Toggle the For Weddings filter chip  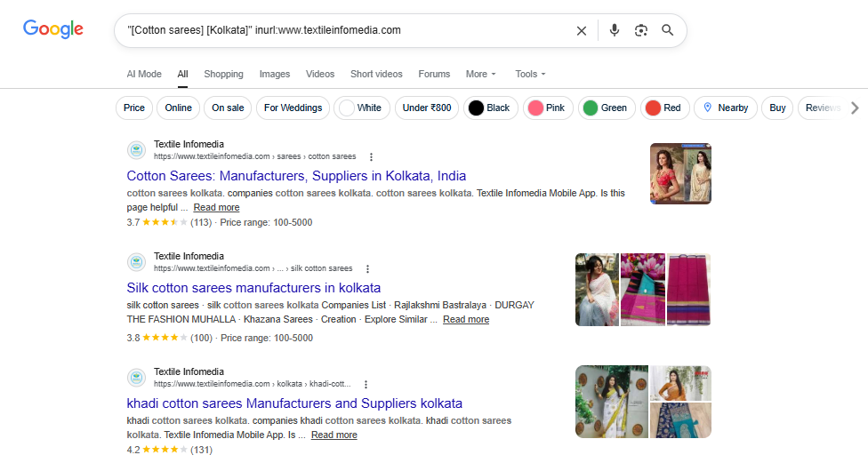(x=293, y=108)
